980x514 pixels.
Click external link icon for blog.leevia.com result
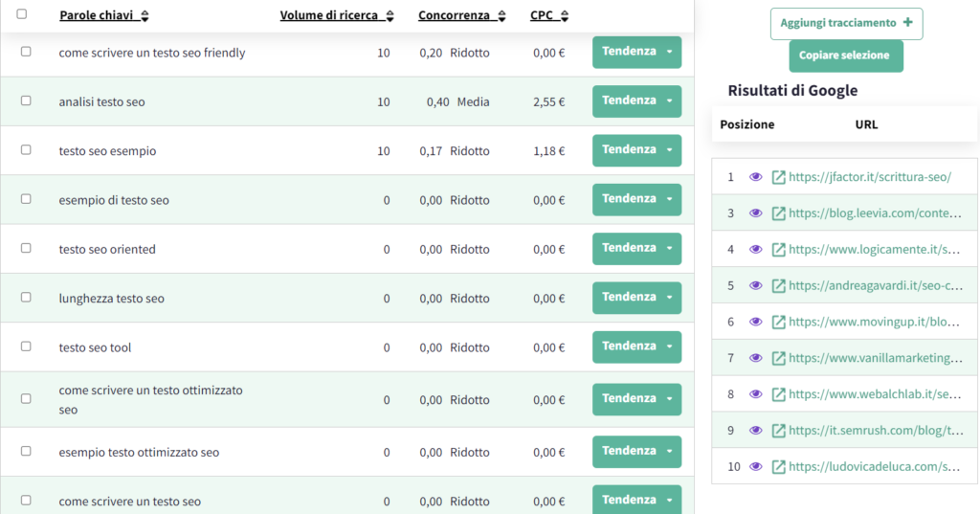click(x=779, y=213)
